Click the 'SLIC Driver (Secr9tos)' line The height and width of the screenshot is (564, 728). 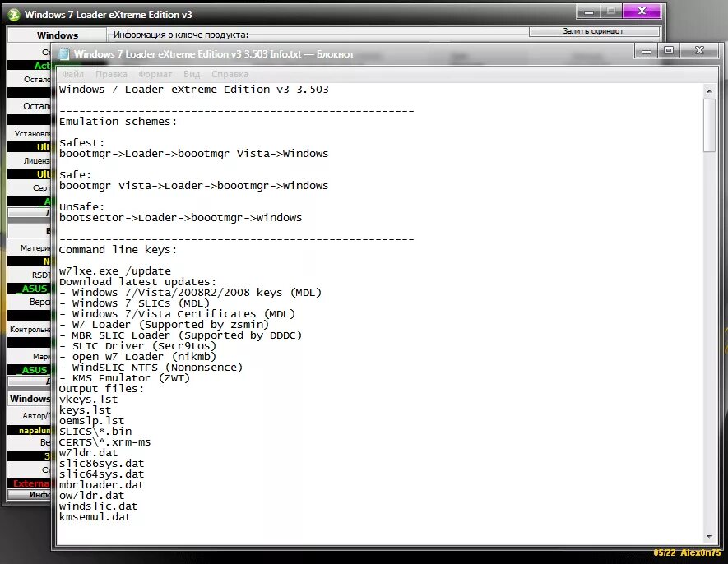137,346
